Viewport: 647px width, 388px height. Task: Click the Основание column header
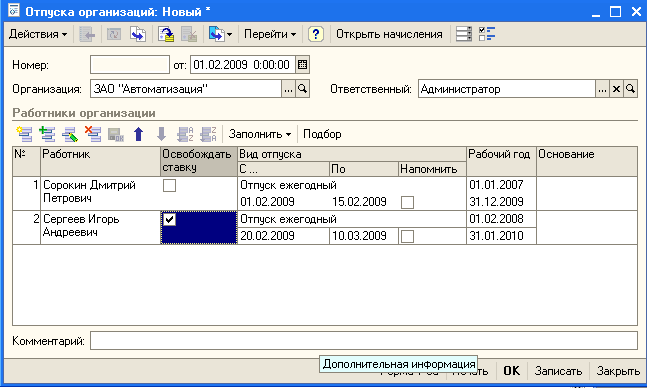click(587, 161)
